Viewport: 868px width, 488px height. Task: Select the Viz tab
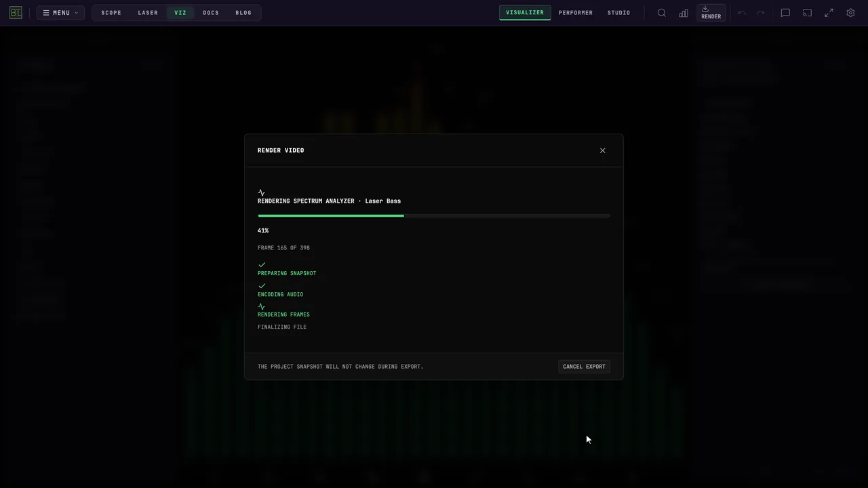tap(180, 13)
